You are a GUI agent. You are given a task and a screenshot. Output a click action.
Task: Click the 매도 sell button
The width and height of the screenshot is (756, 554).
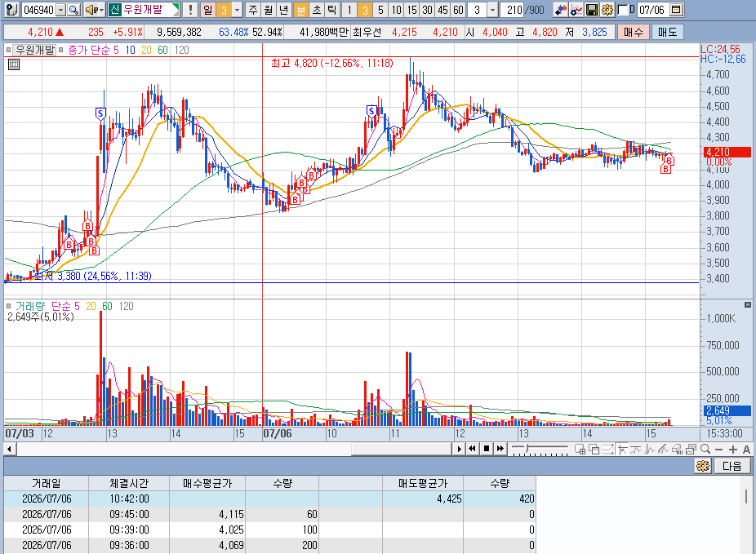[x=667, y=33]
